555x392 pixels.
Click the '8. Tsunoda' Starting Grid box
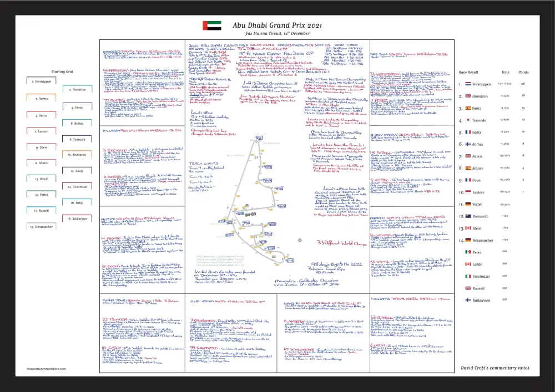coord(78,139)
